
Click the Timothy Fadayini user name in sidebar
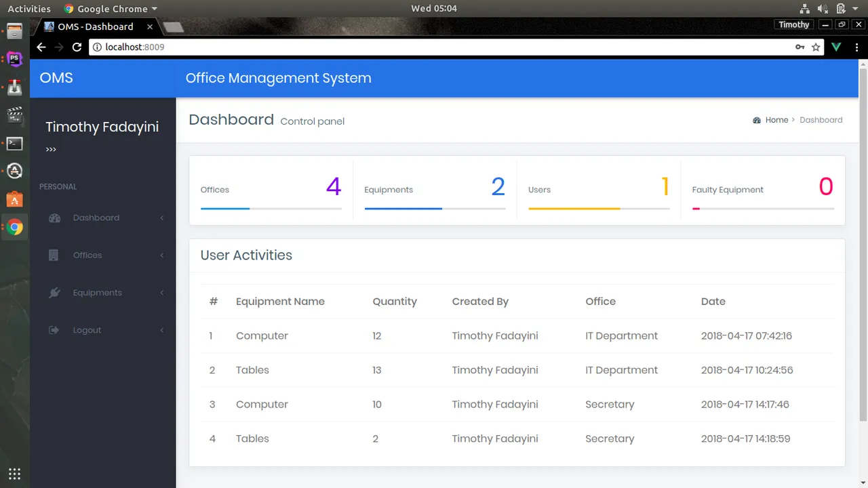[x=102, y=127]
